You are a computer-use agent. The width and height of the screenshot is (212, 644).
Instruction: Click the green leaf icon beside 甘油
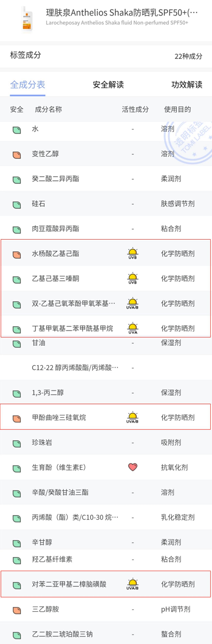[x=16, y=343]
